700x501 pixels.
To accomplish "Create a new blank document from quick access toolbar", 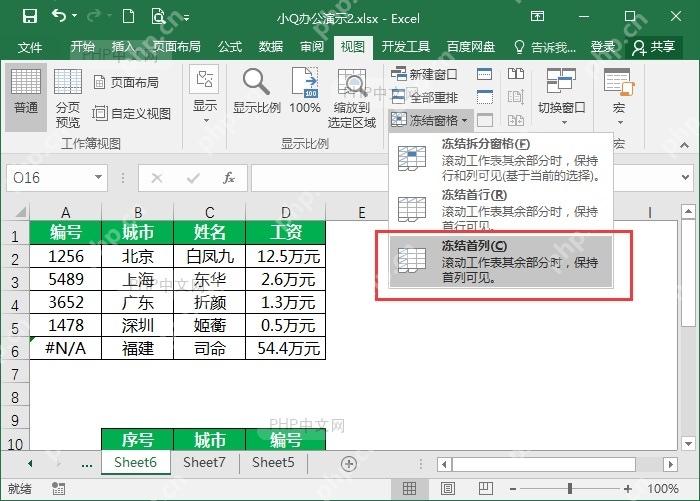I will point(129,17).
